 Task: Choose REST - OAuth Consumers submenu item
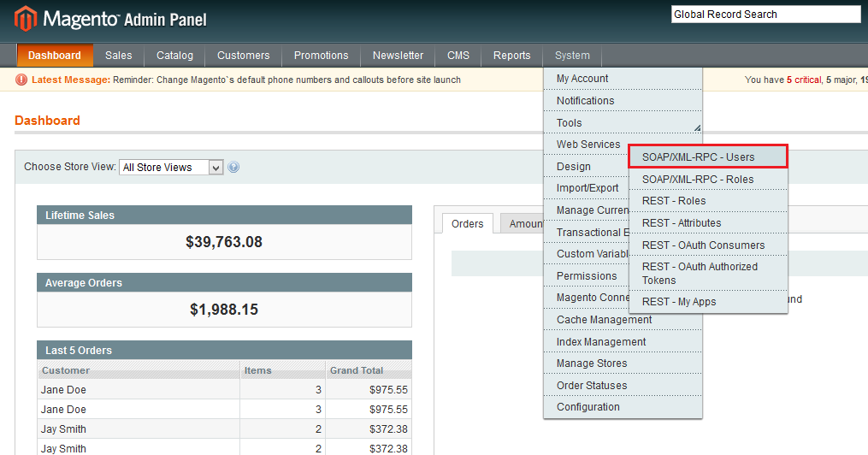(x=708, y=245)
